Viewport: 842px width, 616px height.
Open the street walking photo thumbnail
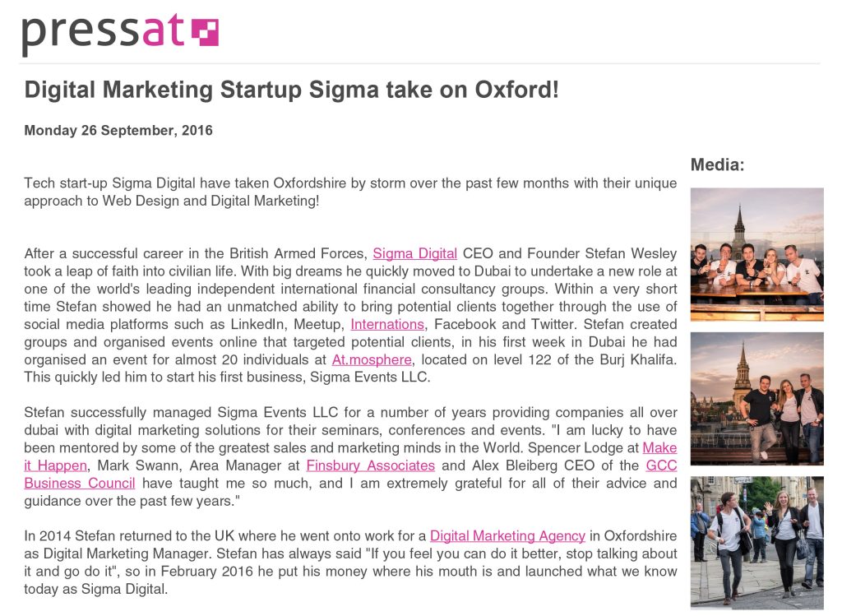point(756,543)
